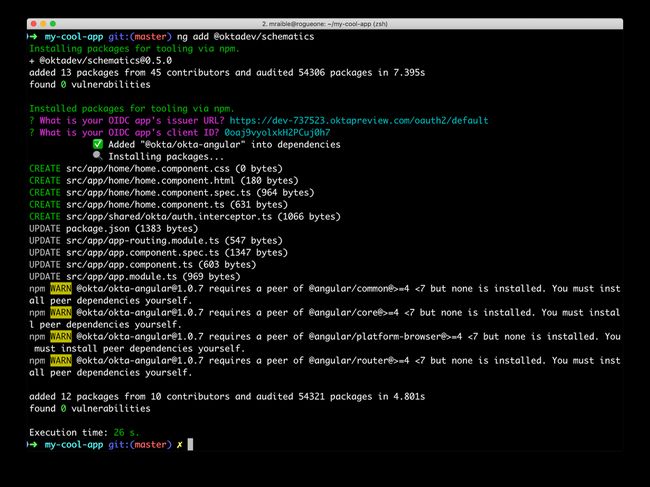Click the Execution time 26 s. line
The height and width of the screenshot is (487, 650).
[x=85, y=431]
